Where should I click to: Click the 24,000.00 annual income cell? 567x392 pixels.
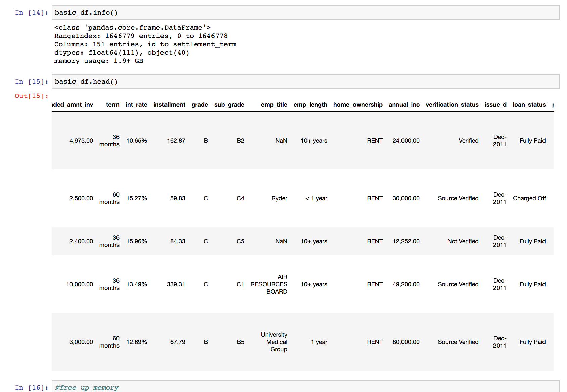(x=406, y=141)
